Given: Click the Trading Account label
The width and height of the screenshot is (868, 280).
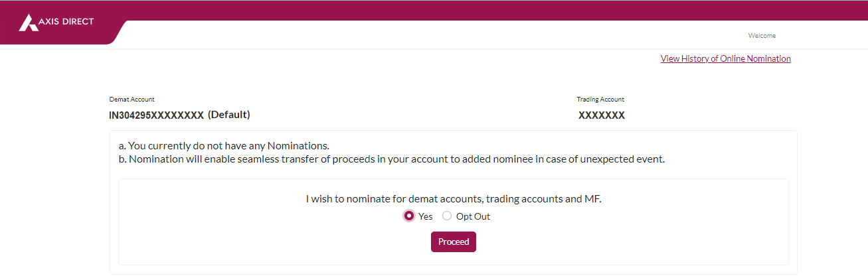Looking at the screenshot, I should click(x=600, y=100).
